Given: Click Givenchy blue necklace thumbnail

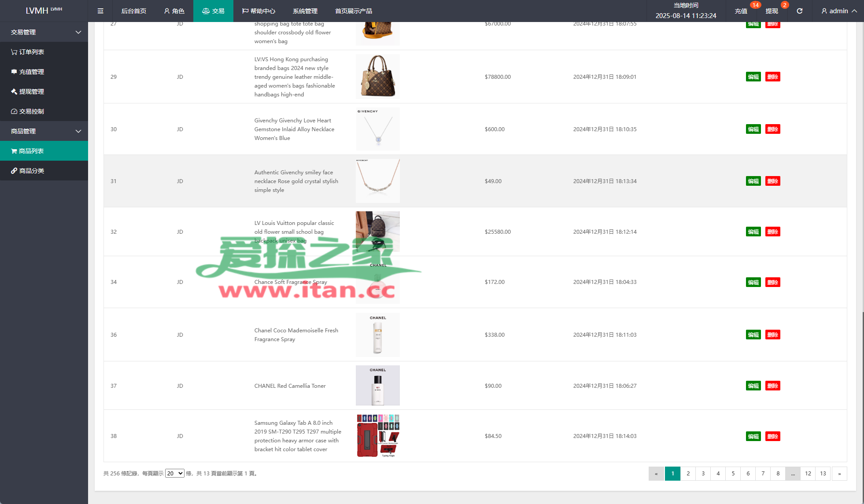Looking at the screenshot, I should coord(378,129).
